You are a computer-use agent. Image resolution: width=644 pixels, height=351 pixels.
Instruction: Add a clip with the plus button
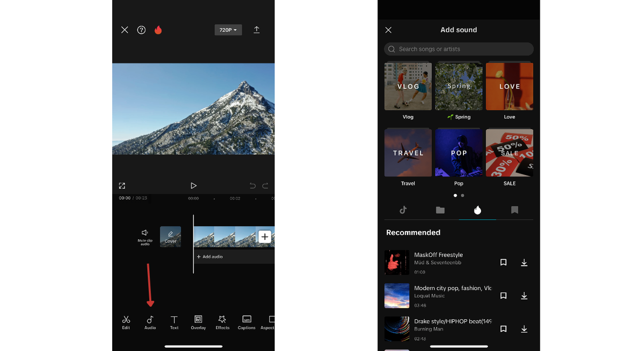(265, 236)
